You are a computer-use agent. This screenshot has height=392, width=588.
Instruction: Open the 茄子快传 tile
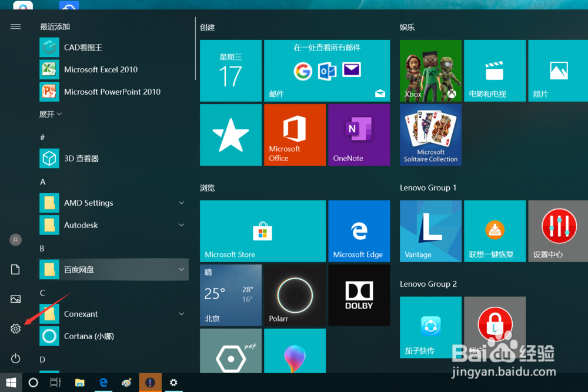pyautogui.click(x=430, y=327)
